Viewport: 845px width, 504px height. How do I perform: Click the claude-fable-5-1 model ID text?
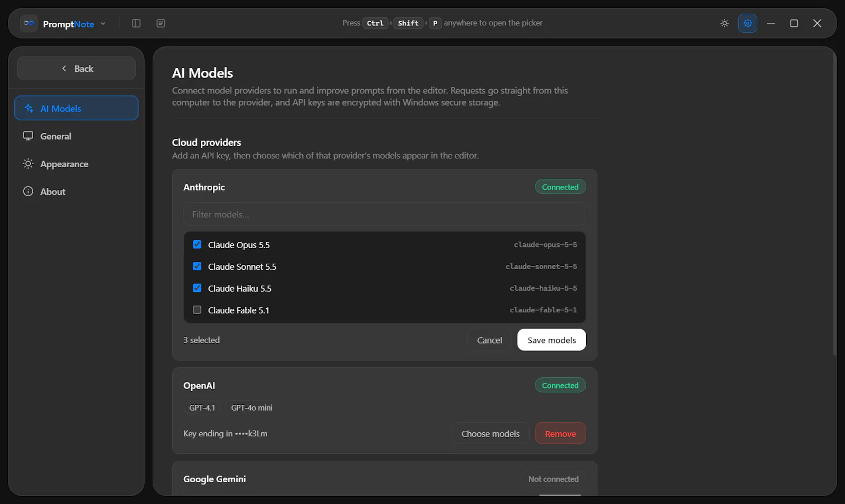(x=543, y=310)
